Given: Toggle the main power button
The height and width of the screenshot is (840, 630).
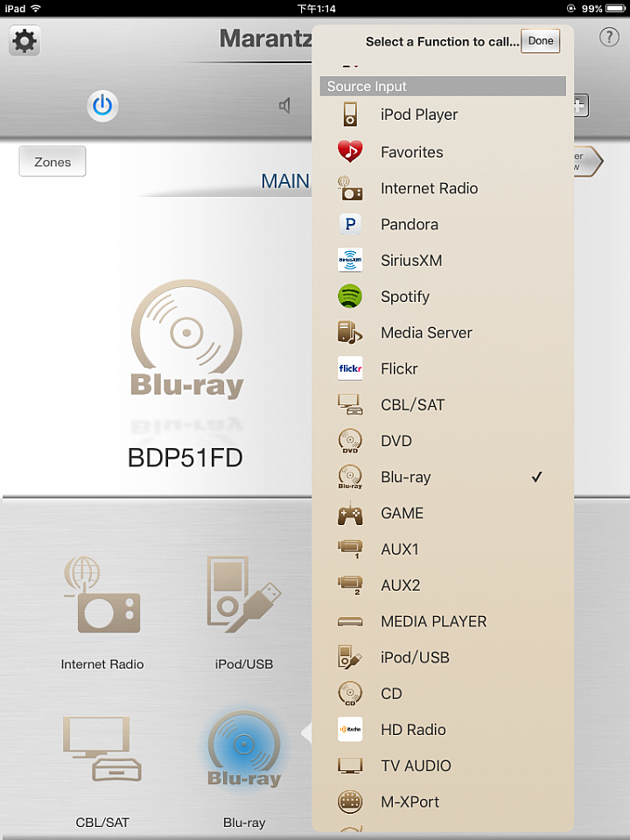Looking at the screenshot, I should tap(102, 106).
